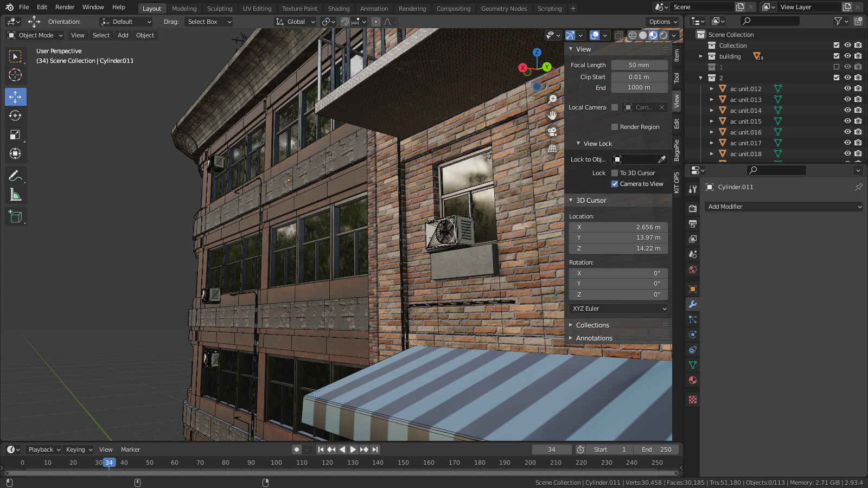
Task: Hide ac unit.013 with its eye toggle
Action: click(847, 99)
